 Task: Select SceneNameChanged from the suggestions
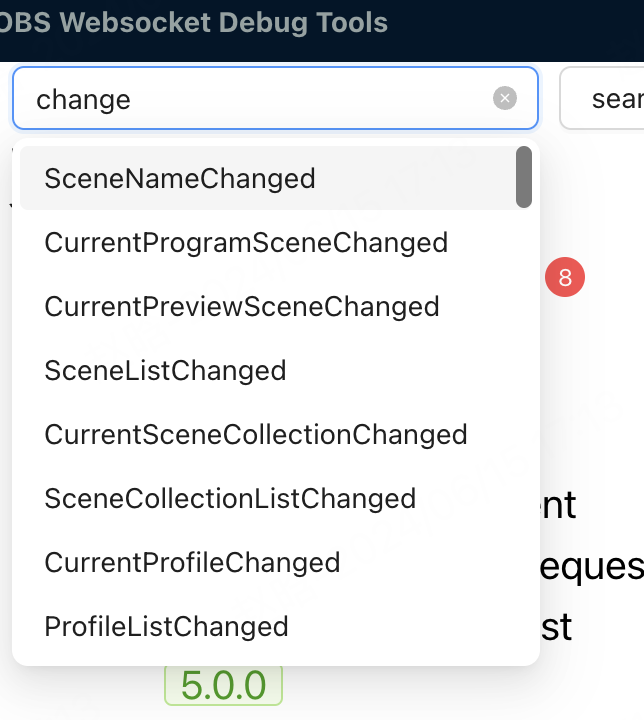180,178
